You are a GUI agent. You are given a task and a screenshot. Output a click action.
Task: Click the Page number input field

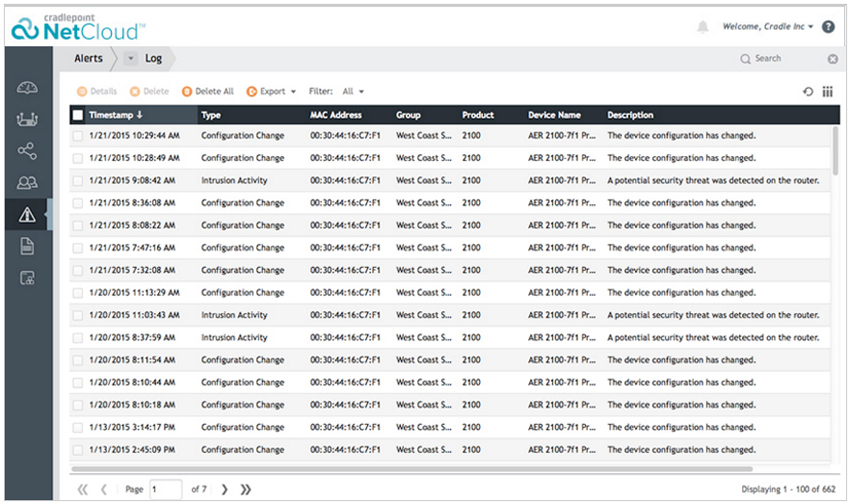[x=166, y=489]
